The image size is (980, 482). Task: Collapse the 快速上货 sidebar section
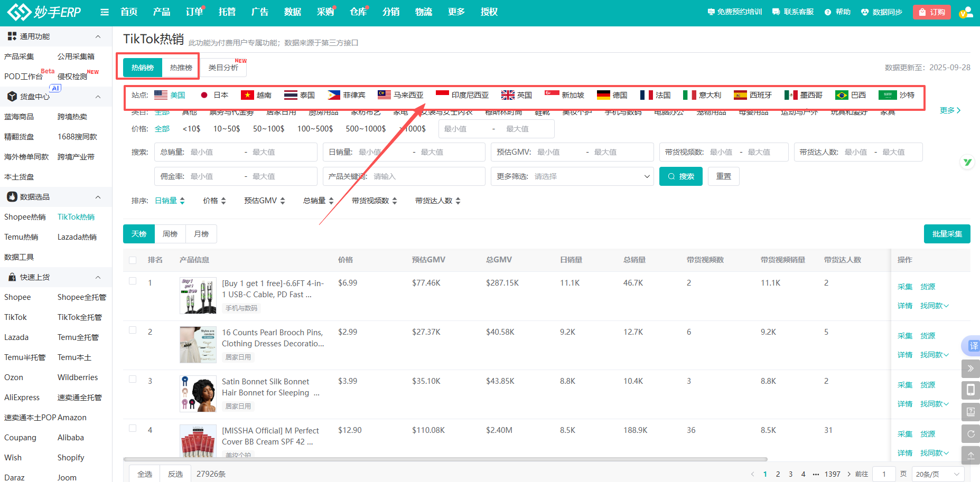pos(98,277)
